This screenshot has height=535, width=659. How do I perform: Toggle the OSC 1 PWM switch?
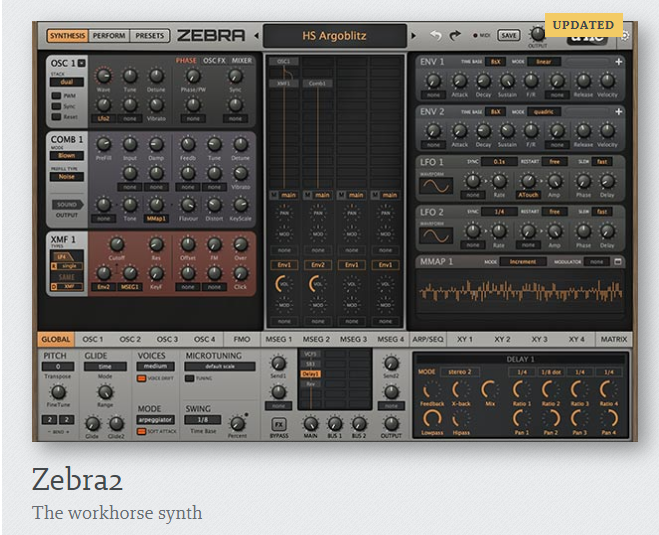click(56, 95)
